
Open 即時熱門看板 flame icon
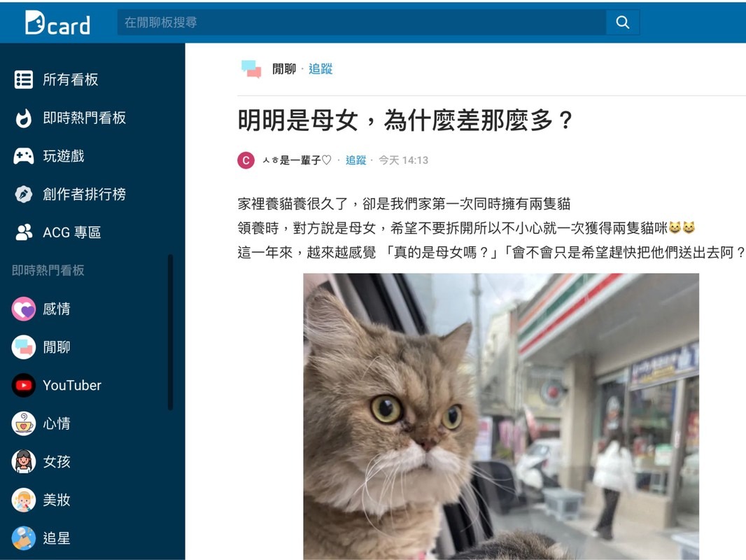(24, 118)
